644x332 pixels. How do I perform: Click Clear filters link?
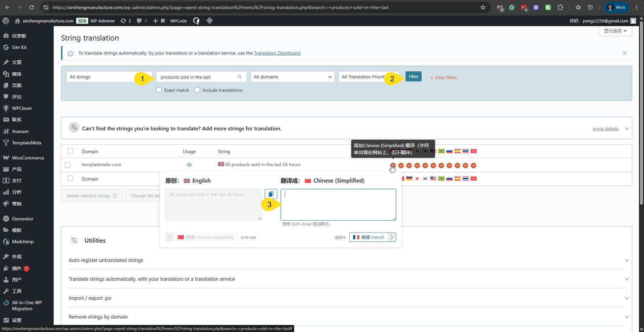point(443,77)
